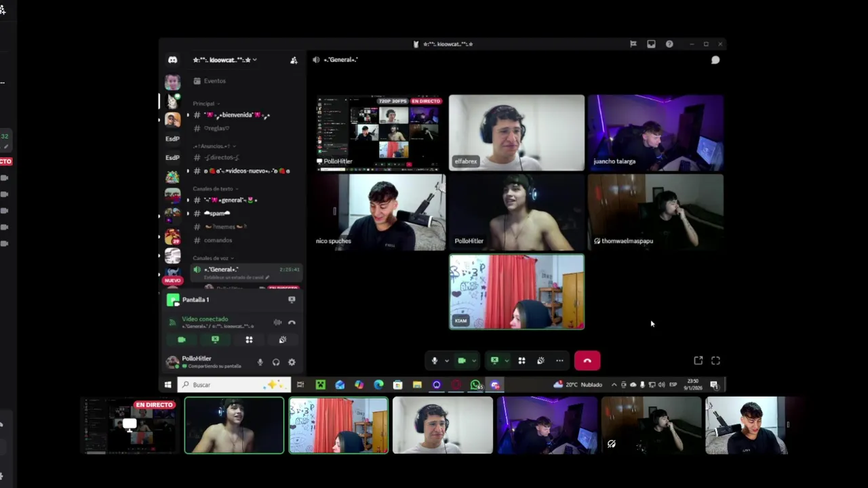Collapse the Anuncios category
The height and width of the screenshot is (488, 868).
click(x=213, y=146)
